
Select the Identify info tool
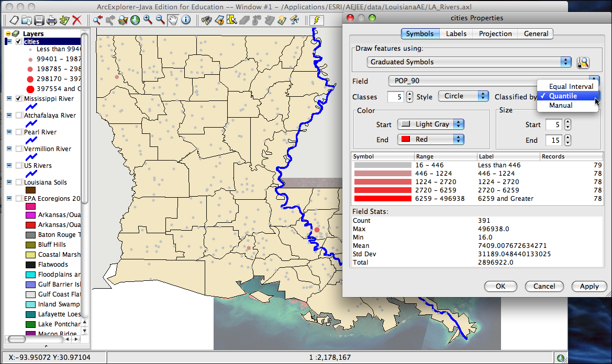(185, 20)
